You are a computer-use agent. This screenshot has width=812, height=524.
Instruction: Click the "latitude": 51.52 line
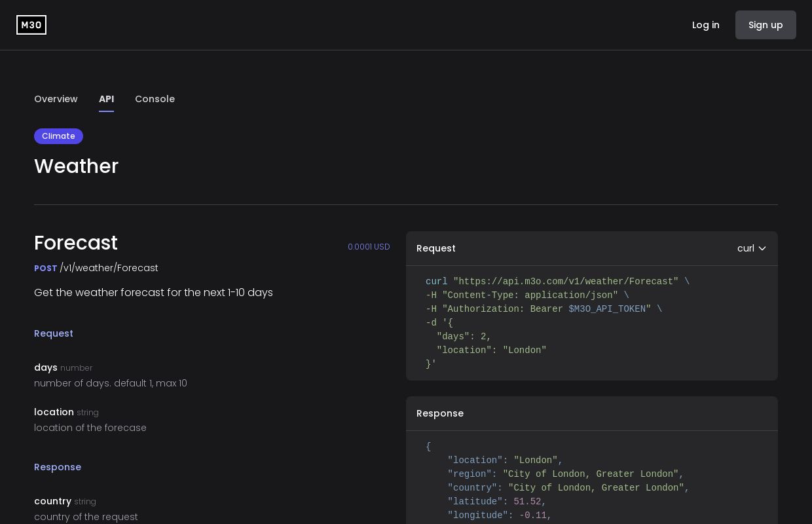coord(497,502)
